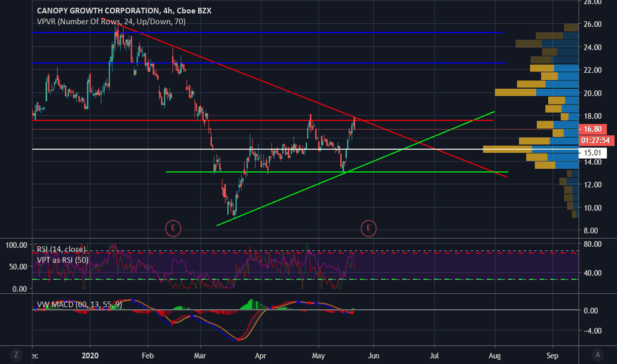617x364 pixels.
Task: Click the 10.00 price scale label
Action: [x=593, y=208]
